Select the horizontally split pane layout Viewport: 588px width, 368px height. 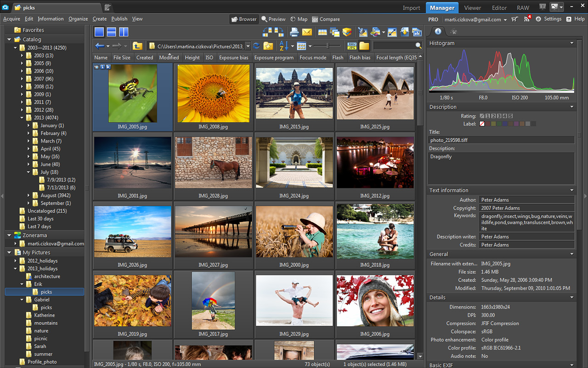(111, 32)
